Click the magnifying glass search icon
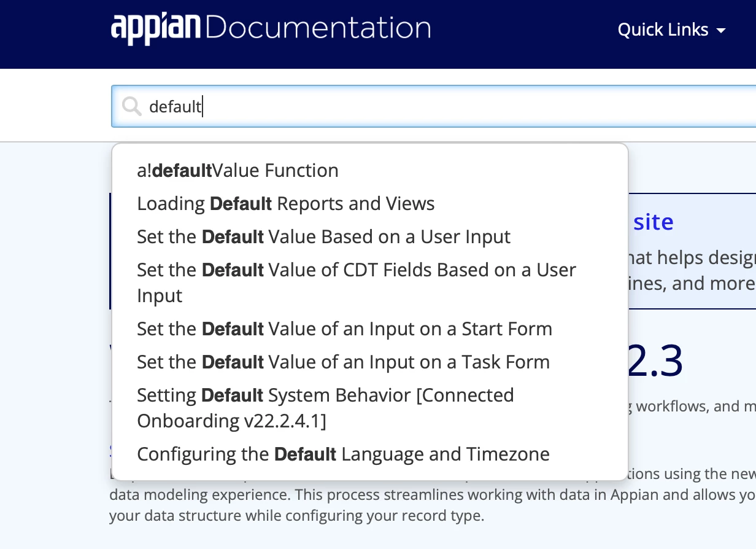The width and height of the screenshot is (756, 549). coord(131,106)
